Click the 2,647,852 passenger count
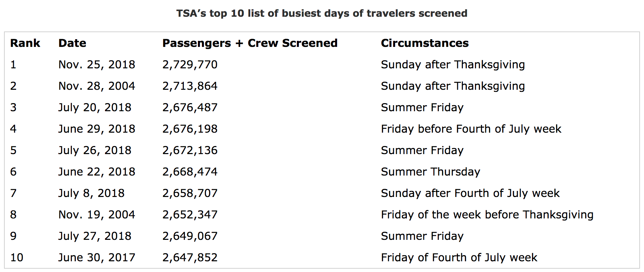The height and width of the screenshot is (272, 644). 190,258
